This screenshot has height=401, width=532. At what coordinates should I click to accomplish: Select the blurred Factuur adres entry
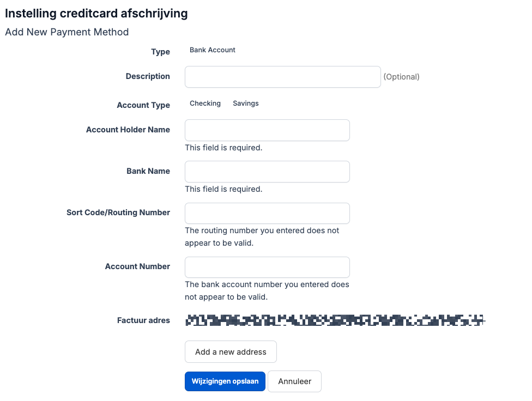pos(335,320)
